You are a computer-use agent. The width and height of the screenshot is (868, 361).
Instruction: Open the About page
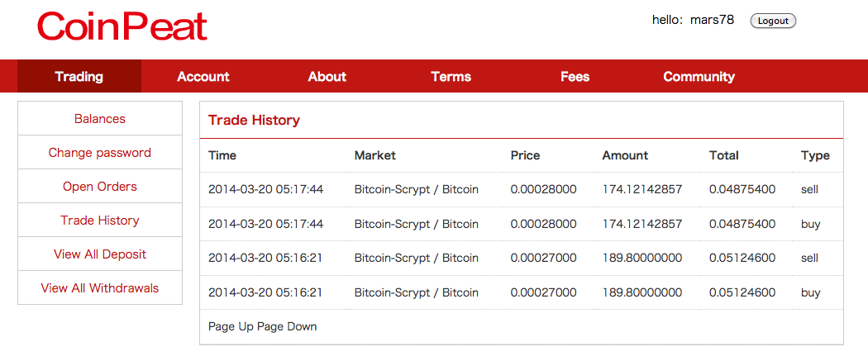[327, 76]
